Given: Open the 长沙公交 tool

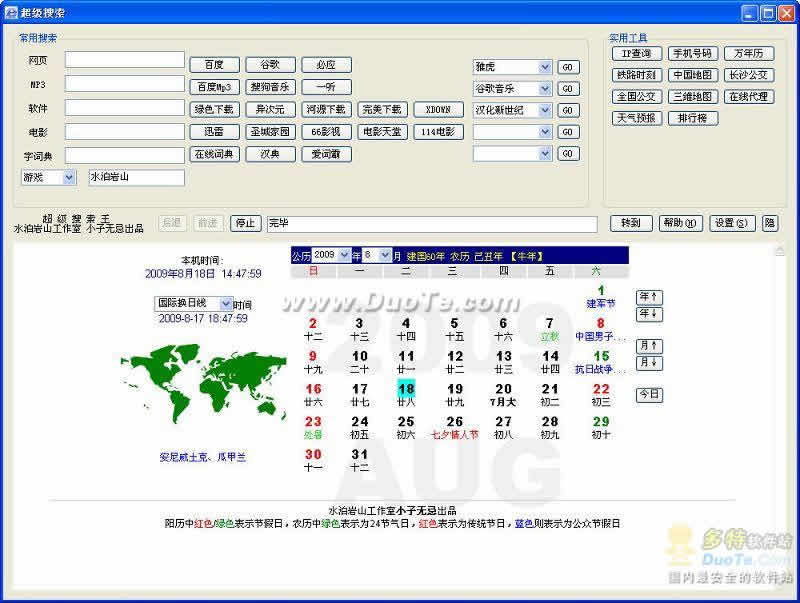Looking at the screenshot, I should 749,75.
